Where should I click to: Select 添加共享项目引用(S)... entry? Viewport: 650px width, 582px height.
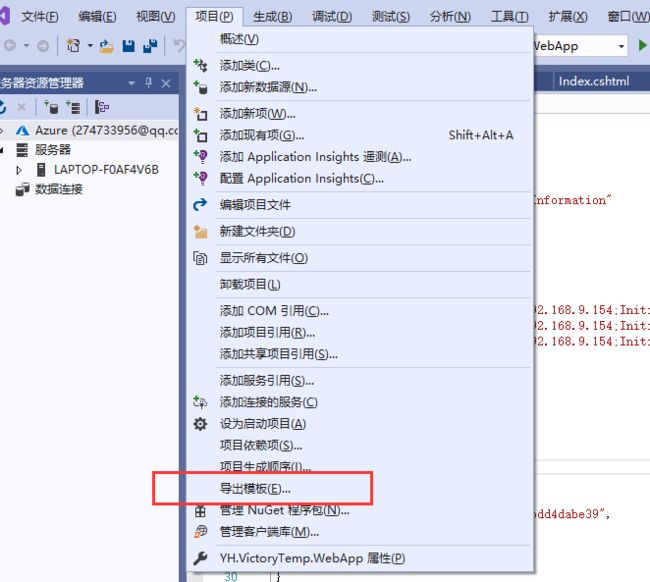coord(360,354)
